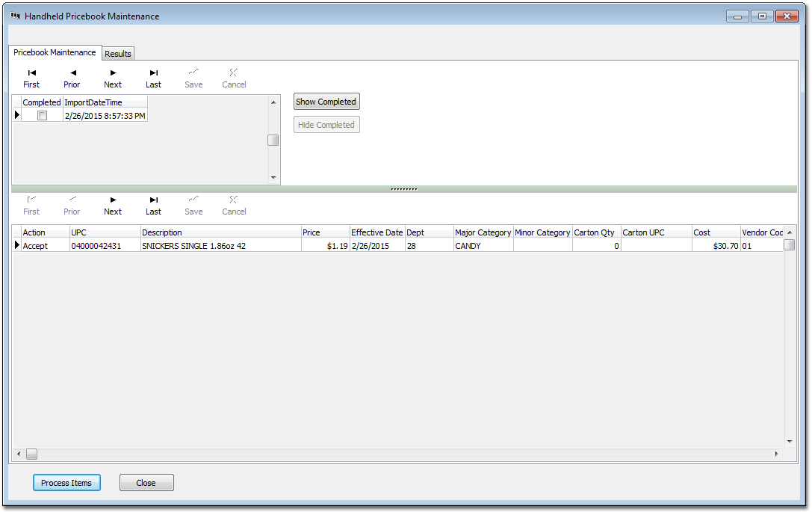The height and width of the screenshot is (512, 812).
Task: Jump to Last record in lower items navigator
Action: click(153, 205)
